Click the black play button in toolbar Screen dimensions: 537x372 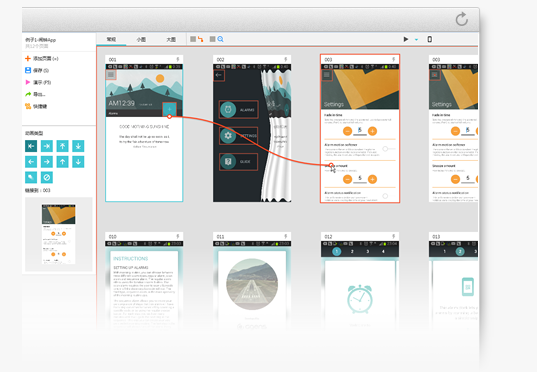[x=406, y=39]
